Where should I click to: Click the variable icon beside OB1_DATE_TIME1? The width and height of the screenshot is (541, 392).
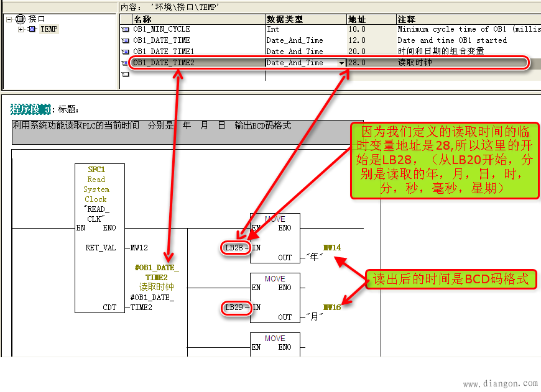pos(126,52)
